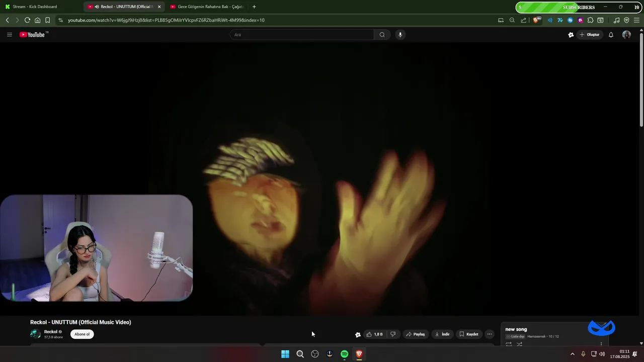
Task: Open the sidebar search panel icon
Action: (x=600, y=20)
